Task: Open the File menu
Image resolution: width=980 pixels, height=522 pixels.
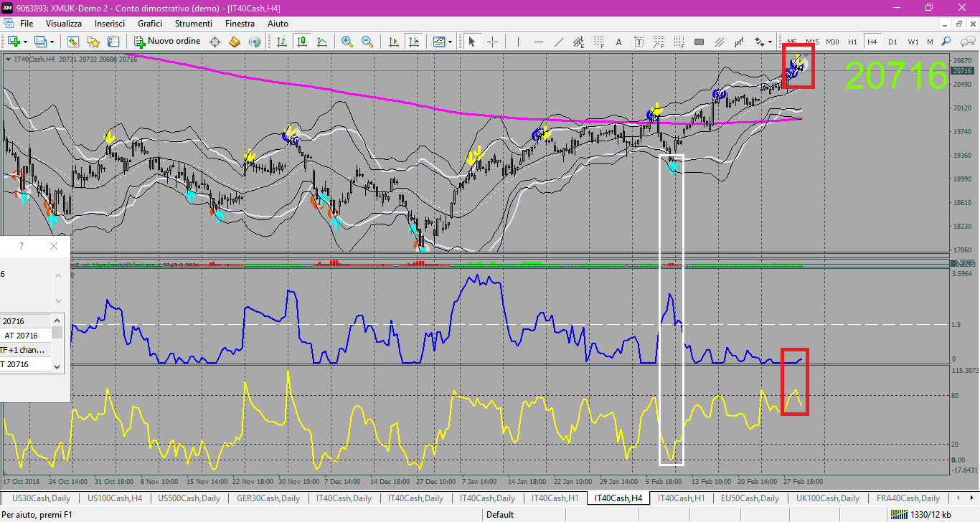Action: pyautogui.click(x=27, y=24)
